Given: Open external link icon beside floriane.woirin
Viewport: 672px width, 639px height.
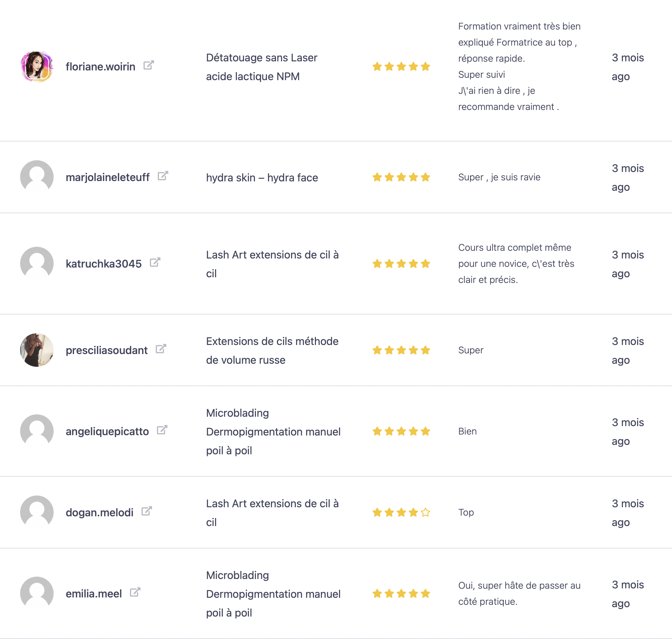Looking at the screenshot, I should [x=148, y=65].
